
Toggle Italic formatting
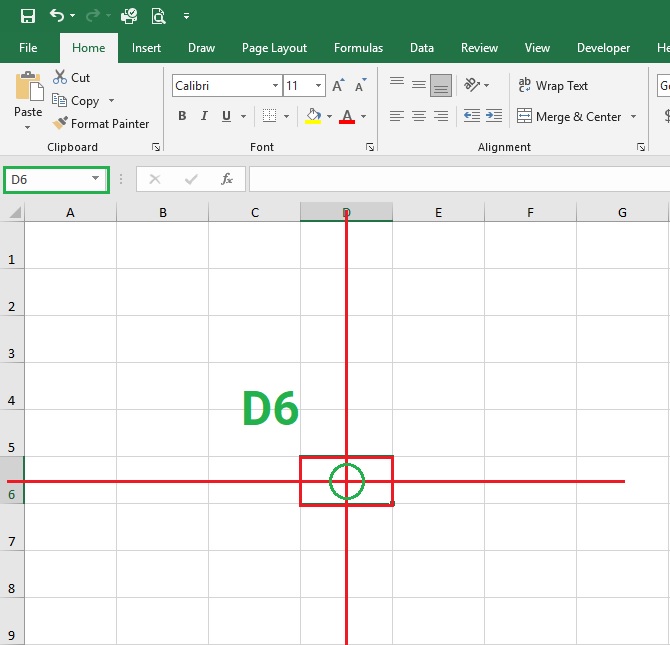[x=204, y=116]
